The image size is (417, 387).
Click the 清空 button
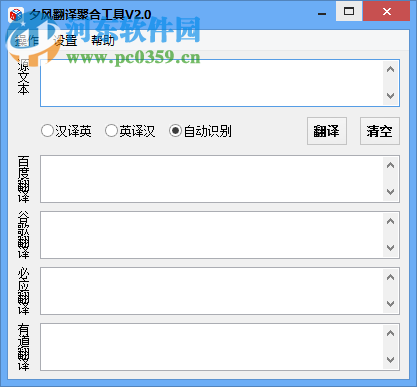click(380, 131)
